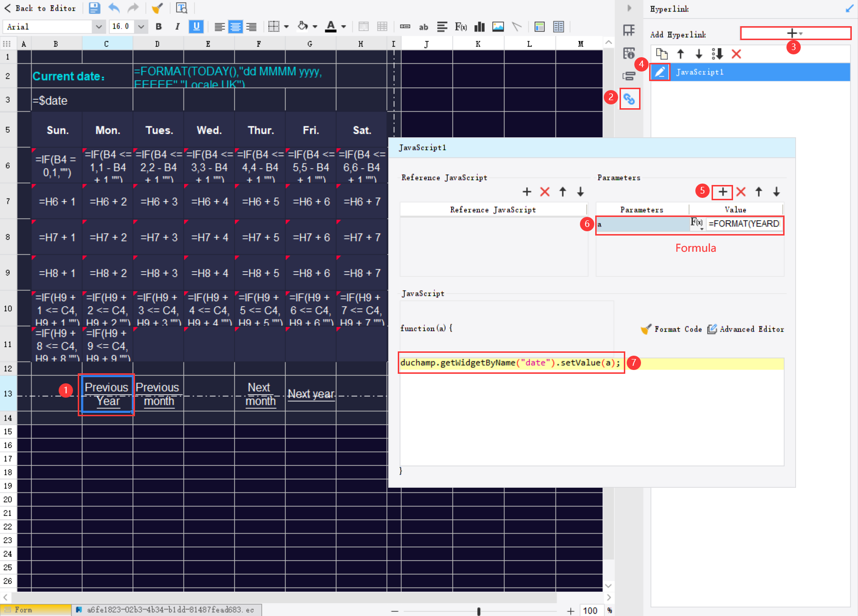This screenshot has height=616, width=858.
Task: Toggle italic formatting
Action: (177, 27)
